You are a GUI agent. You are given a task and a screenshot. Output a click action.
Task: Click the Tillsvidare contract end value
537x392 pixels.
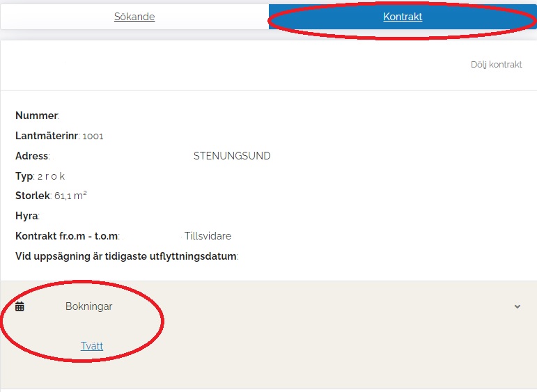tap(208, 236)
